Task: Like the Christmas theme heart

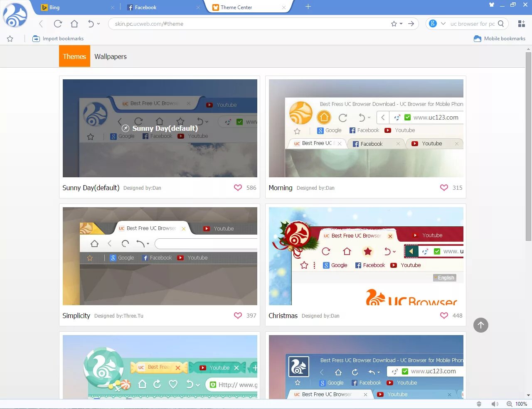Action: coord(444,316)
